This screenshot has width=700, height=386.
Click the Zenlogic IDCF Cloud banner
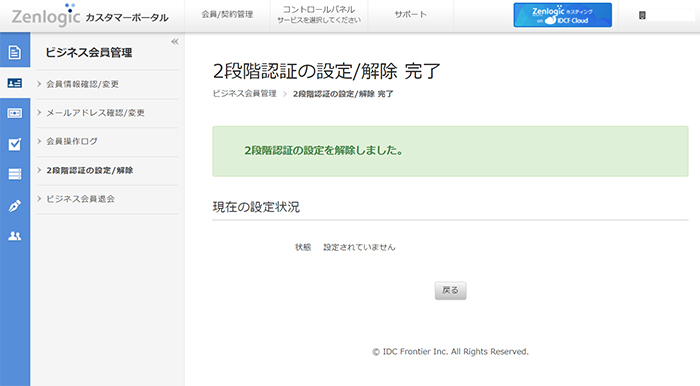[x=562, y=15]
